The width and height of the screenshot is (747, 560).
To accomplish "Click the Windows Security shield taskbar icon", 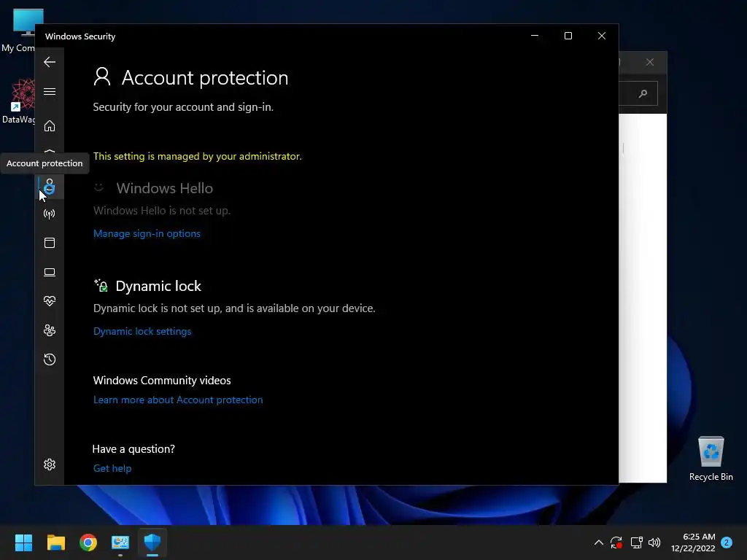I will (x=152, y=542).
